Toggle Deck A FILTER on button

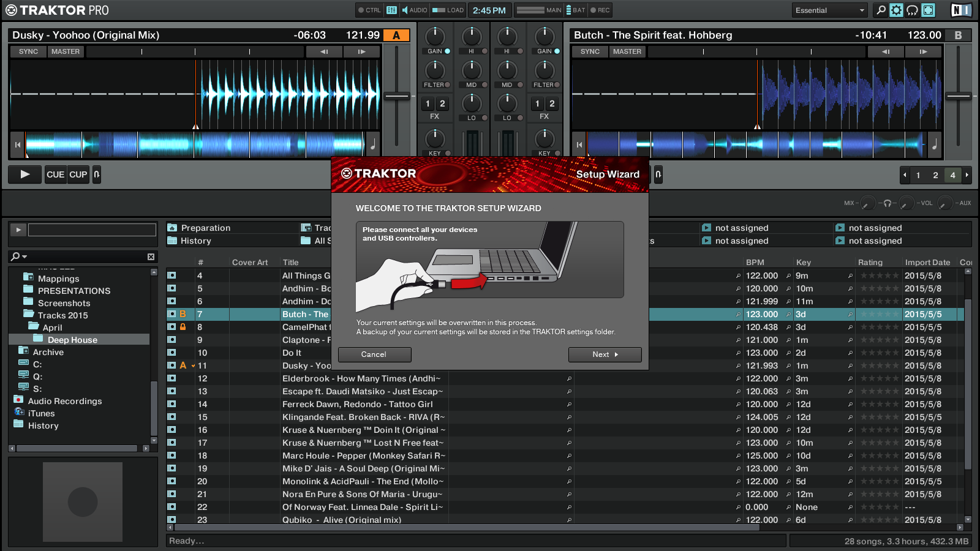(x=447, y=85)
